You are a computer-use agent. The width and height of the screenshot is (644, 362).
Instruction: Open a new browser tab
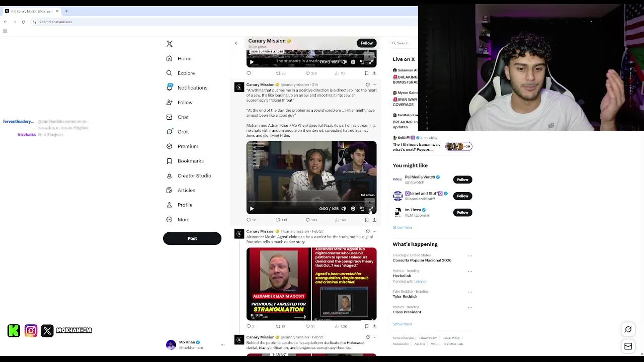click(x=66, y=11)
